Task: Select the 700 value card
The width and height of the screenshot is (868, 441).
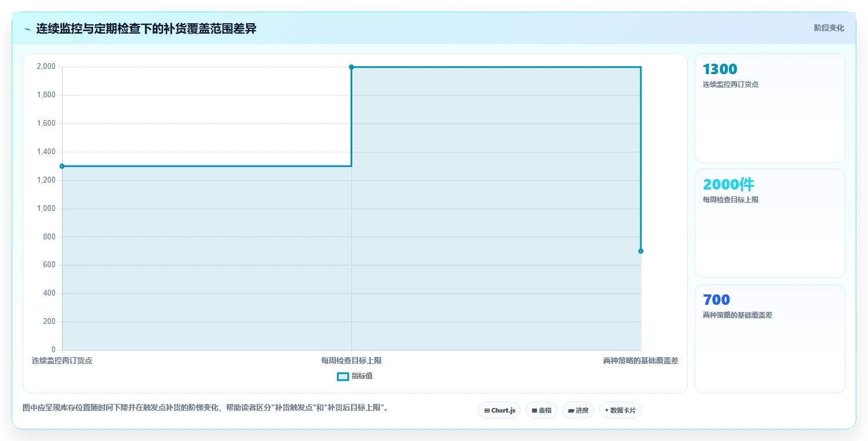Action: click(770, 338)
